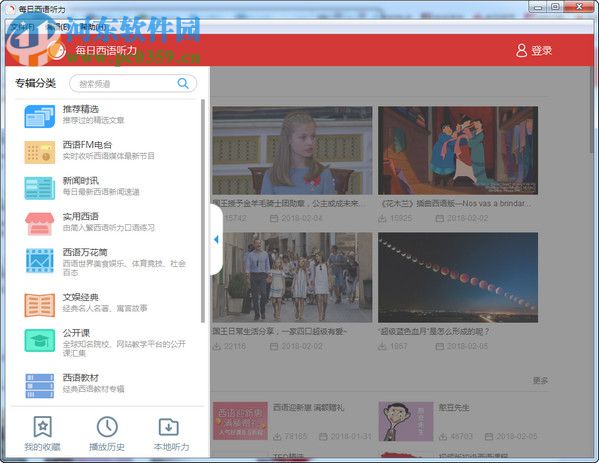Select 西语教材 category title
Screen dimensions: 599x463
click(x=81, y=378)
